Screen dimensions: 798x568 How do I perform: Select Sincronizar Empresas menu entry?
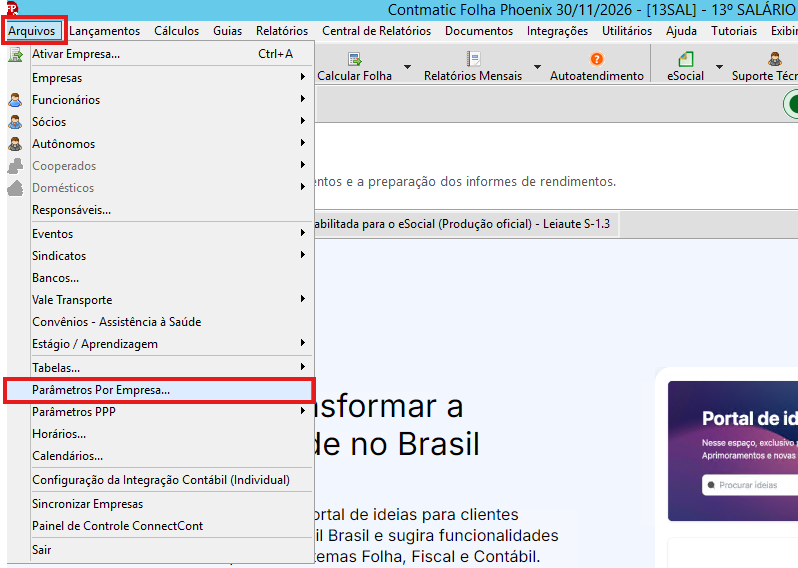(160, 504)
